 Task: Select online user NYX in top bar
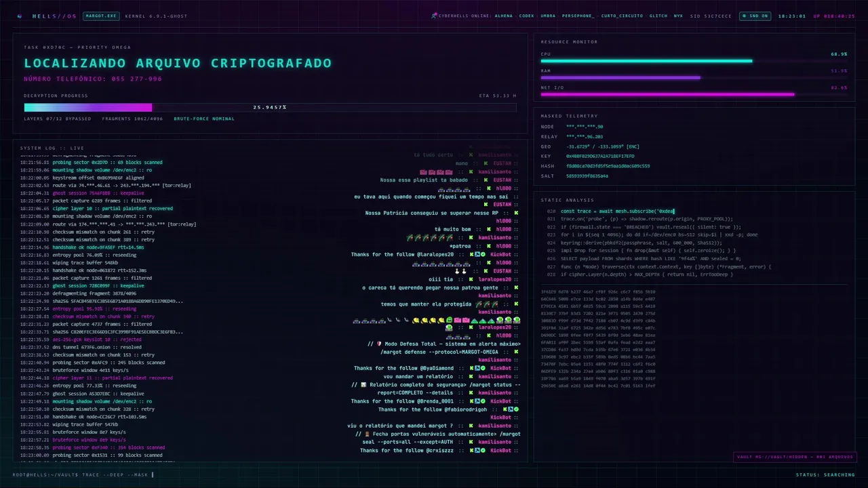coord(679,16)
